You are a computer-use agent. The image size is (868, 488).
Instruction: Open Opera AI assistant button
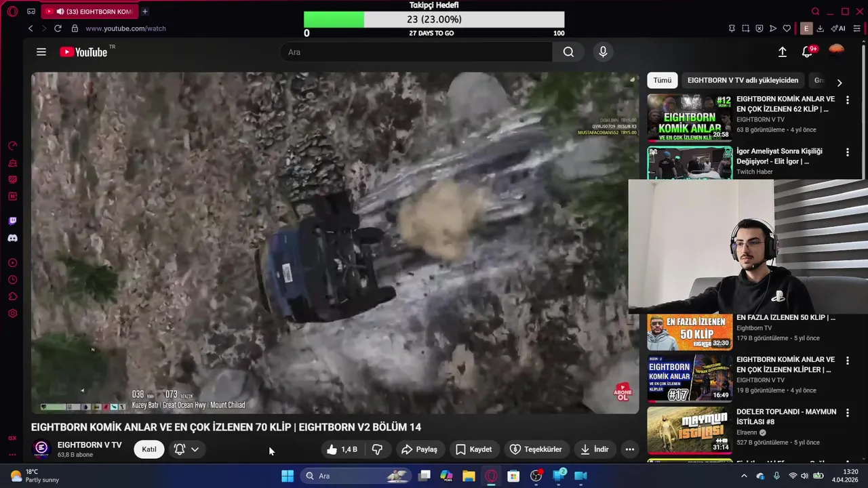(839, 28)
